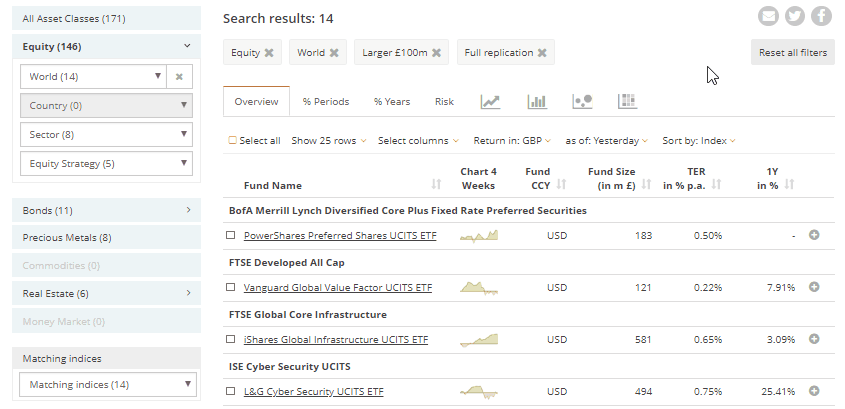
Task: Share results via Twitter icon
Action: (795, 16)
